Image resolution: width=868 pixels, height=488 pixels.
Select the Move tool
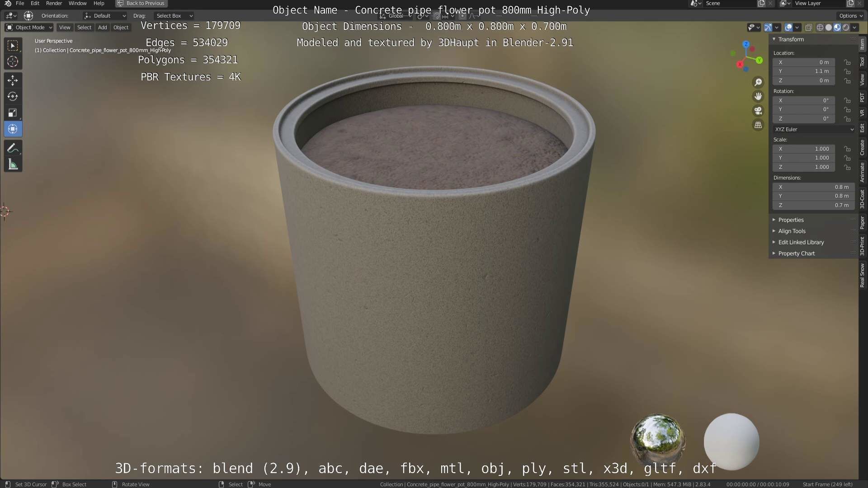13,80
